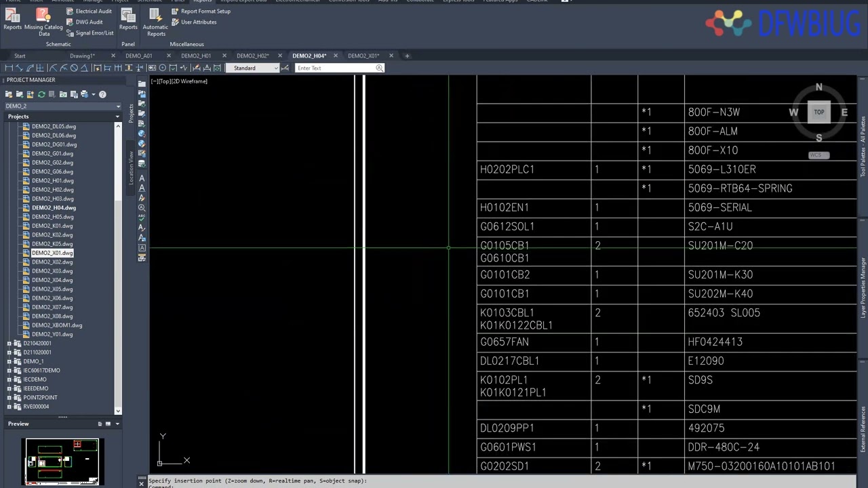Select DEMO2_DL05.dwg in the project tree
The width and height of the screenshot is (868, 488).
coord(54,126)
